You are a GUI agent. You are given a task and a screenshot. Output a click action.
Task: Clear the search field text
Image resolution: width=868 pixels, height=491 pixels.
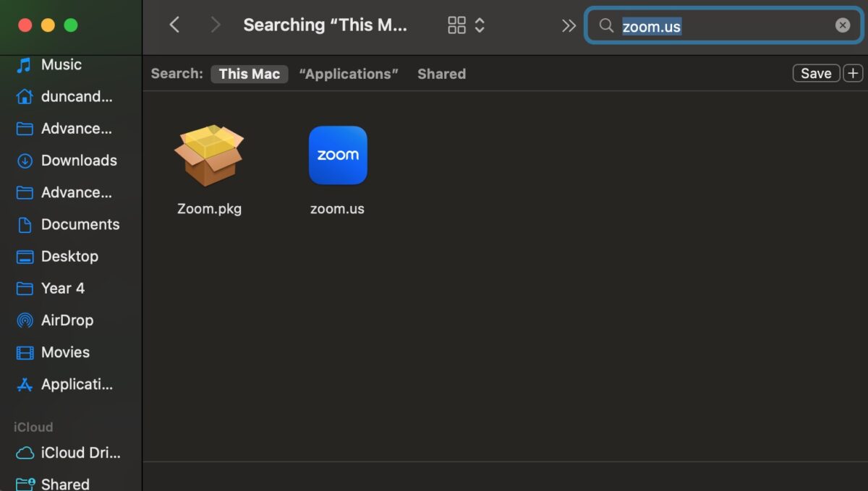pos(843,25)
